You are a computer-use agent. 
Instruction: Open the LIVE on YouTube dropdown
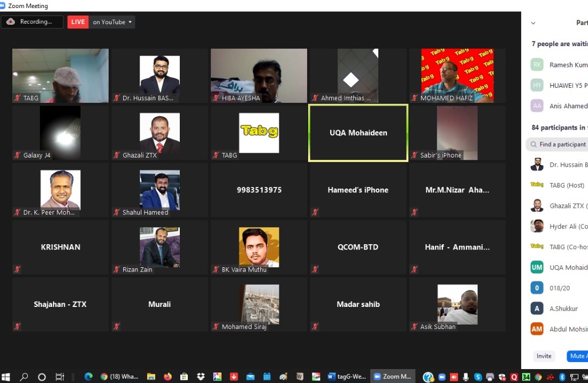[112, 22]
